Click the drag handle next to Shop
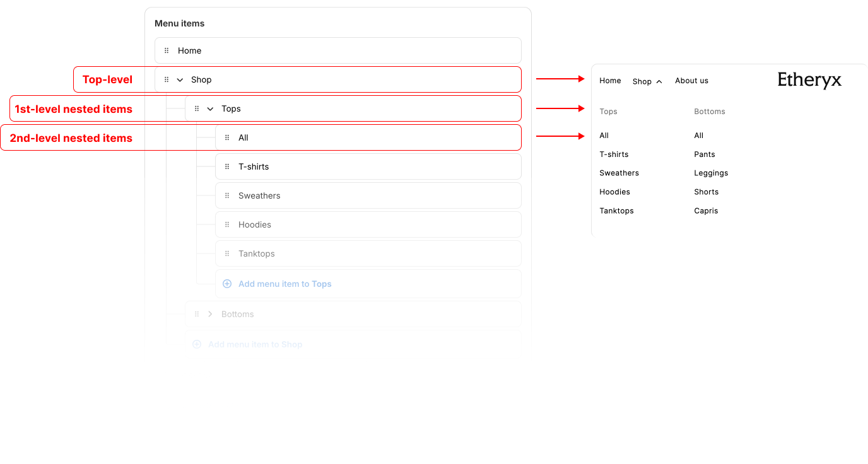 [x=167, y=79]
